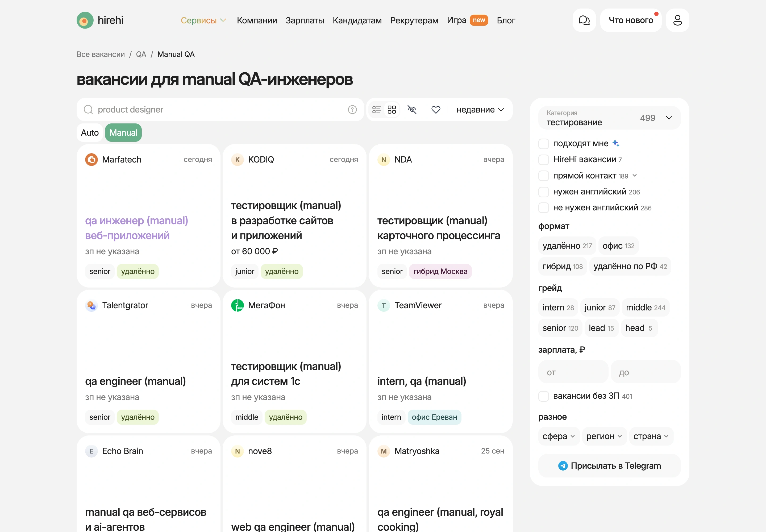Click the NDA company avatar

point(384,160)
